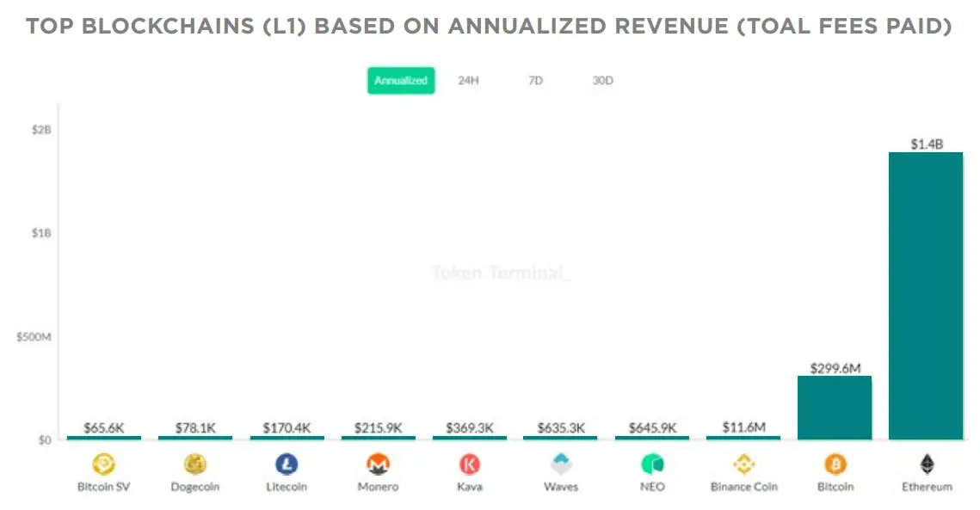Click the Binance Coin revenue bar
This screenshot has height=510, width=980.
(743, 438)
